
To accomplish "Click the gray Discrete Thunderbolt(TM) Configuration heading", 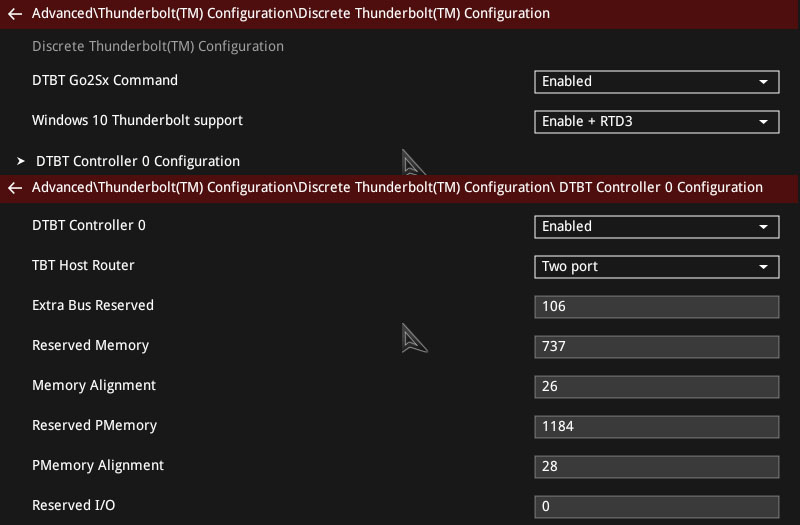I will [158, 46].
